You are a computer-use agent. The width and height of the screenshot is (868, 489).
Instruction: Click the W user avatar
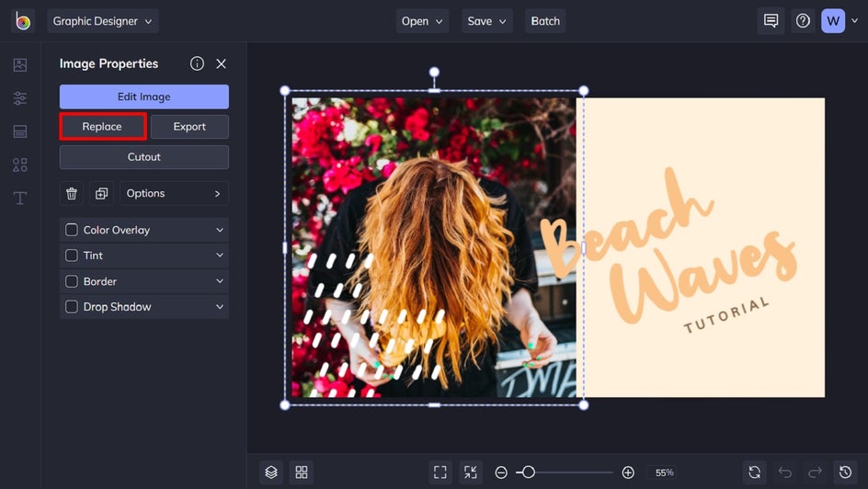[x=833, y=21]
